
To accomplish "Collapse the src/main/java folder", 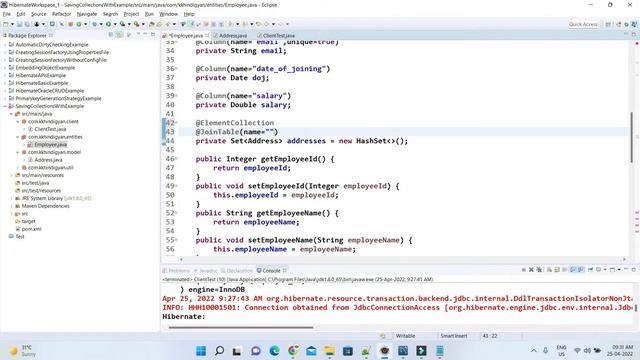I will point(11,114).
